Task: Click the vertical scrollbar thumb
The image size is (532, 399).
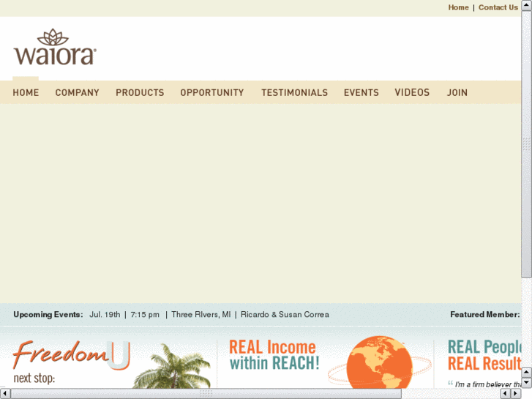Action: pyautogui.click(x=527, y=144)
